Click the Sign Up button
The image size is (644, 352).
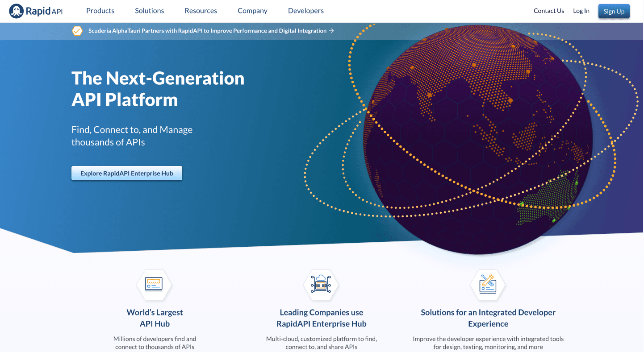pyautogui.click(x=614, y=11)
